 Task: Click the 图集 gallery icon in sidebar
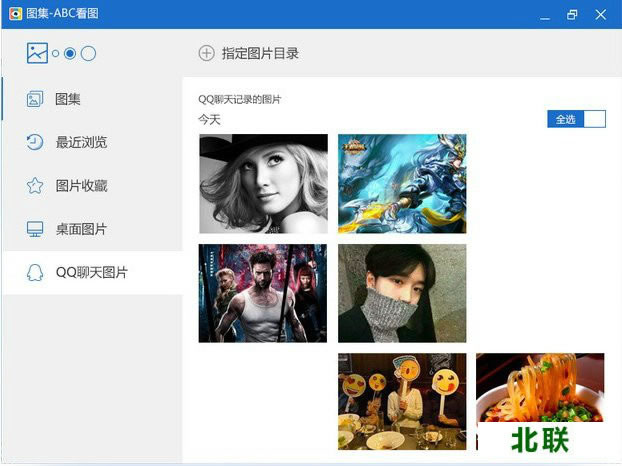coord(35,99)
